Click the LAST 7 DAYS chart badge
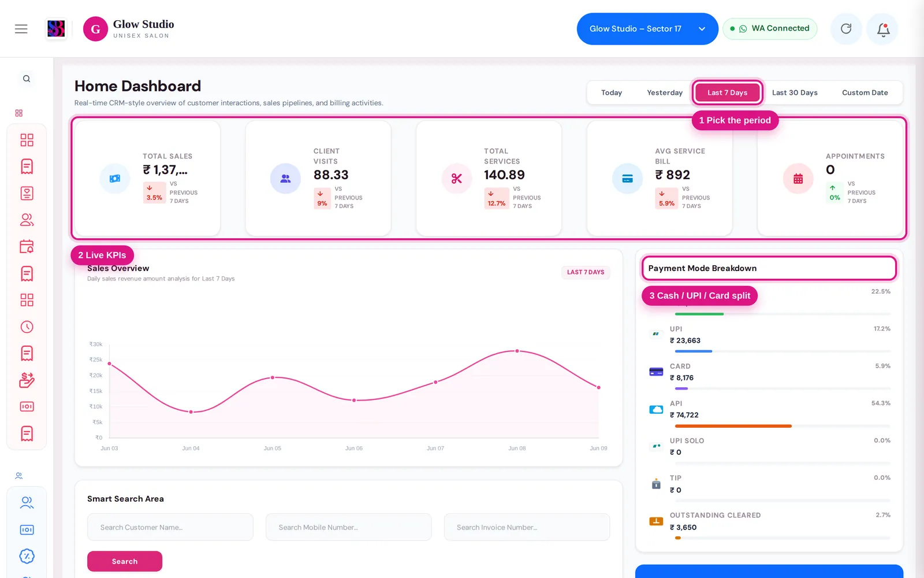 pos(586,272)
